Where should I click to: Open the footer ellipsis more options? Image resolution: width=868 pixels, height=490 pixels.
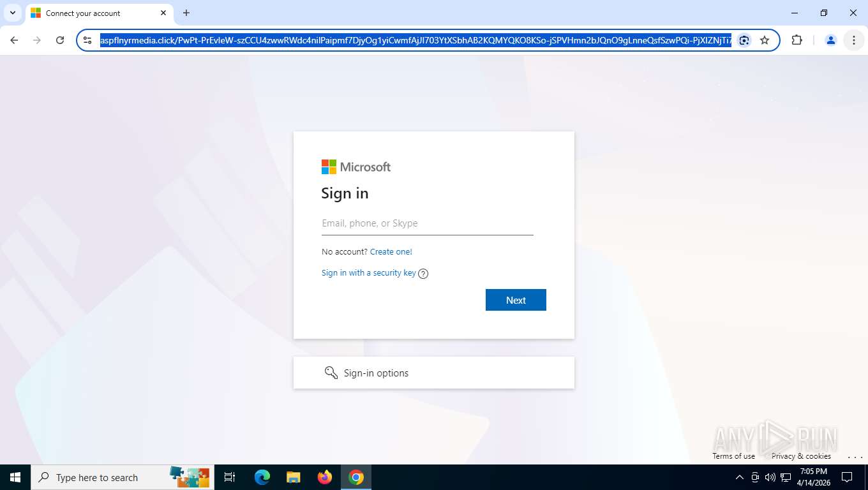tap(855, 457)
